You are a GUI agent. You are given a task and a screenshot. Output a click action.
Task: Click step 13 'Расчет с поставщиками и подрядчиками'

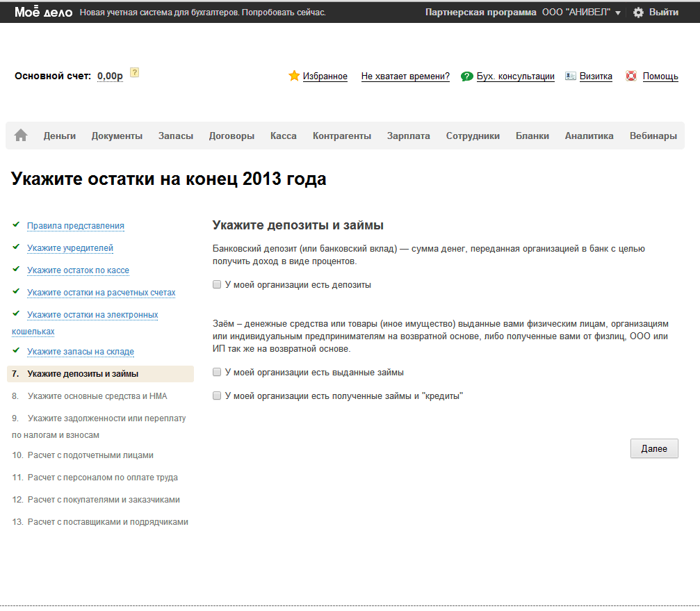pyautogui.click(x=108, y=522)
